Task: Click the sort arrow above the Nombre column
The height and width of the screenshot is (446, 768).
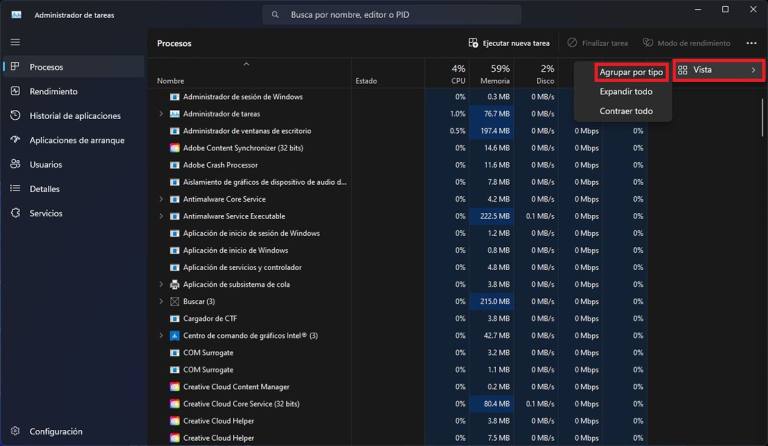Action: coord(246,64)
